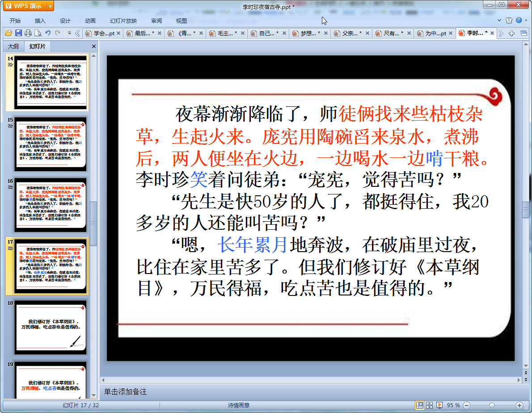Open window arrangement icon beside plus

coord(524,33)
